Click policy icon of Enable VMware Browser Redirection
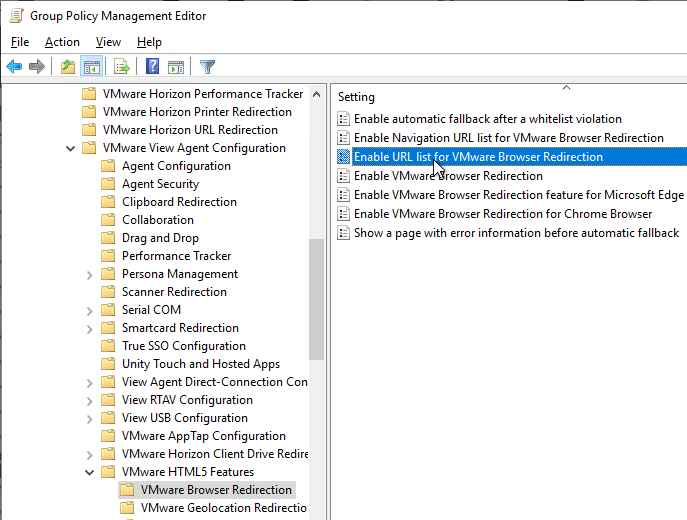The width and height of the screenshot is (687, 520). 344,176
